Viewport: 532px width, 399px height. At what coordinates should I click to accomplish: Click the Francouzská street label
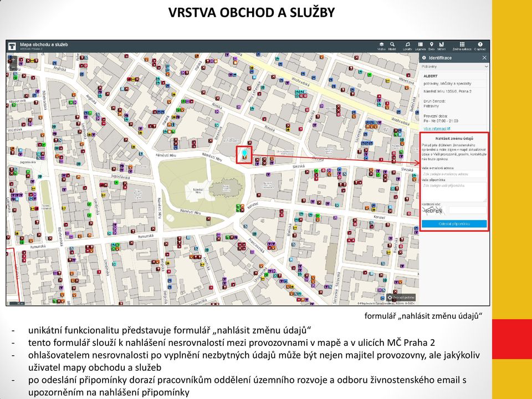click(x=257, y=244)
